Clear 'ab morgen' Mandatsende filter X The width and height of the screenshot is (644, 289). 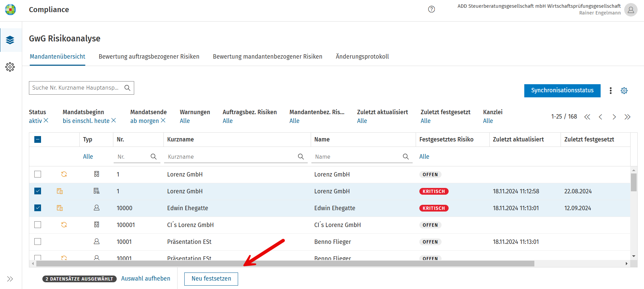click(x=163, y=121)
